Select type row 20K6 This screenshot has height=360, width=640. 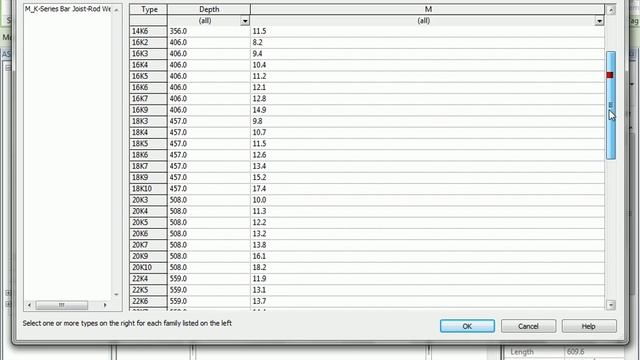coord(367,233)
